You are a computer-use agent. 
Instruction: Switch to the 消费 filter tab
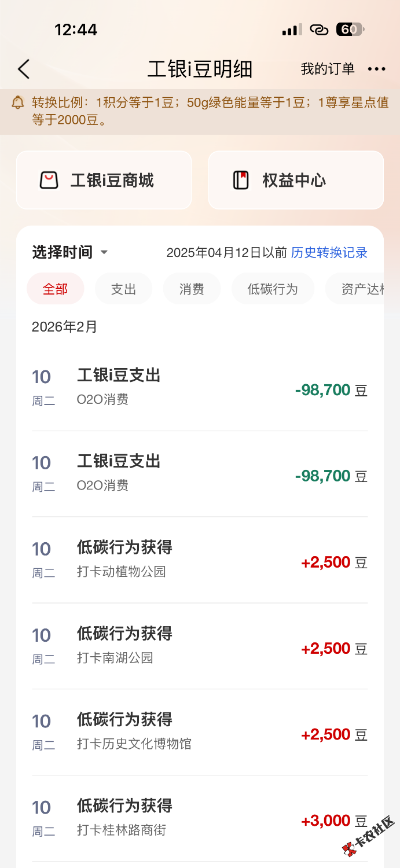pos(192,289)
